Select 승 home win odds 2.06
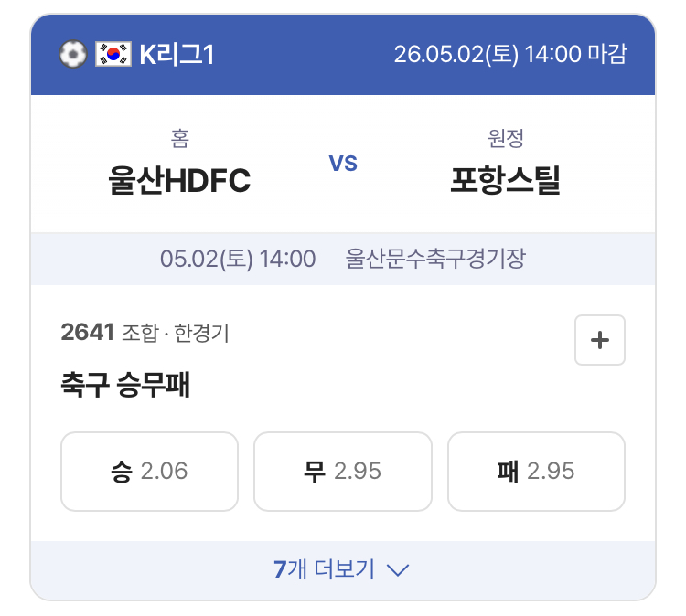 click(150, 472)
